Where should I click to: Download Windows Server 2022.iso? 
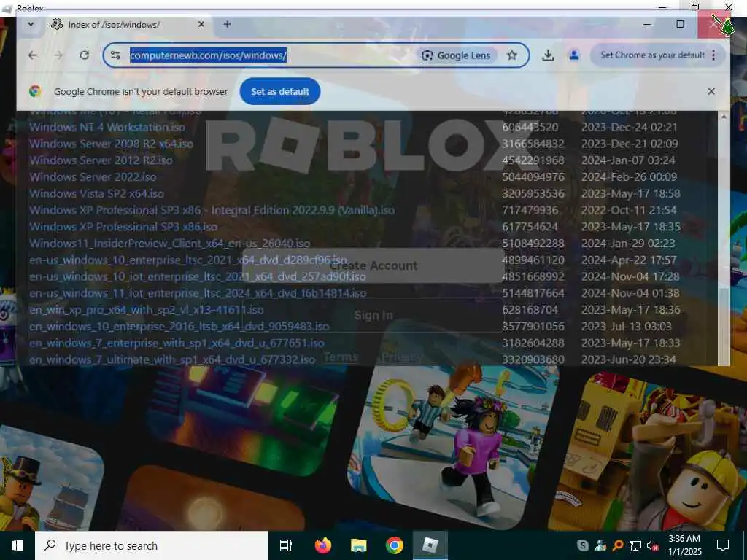click(x=93, y=177)
